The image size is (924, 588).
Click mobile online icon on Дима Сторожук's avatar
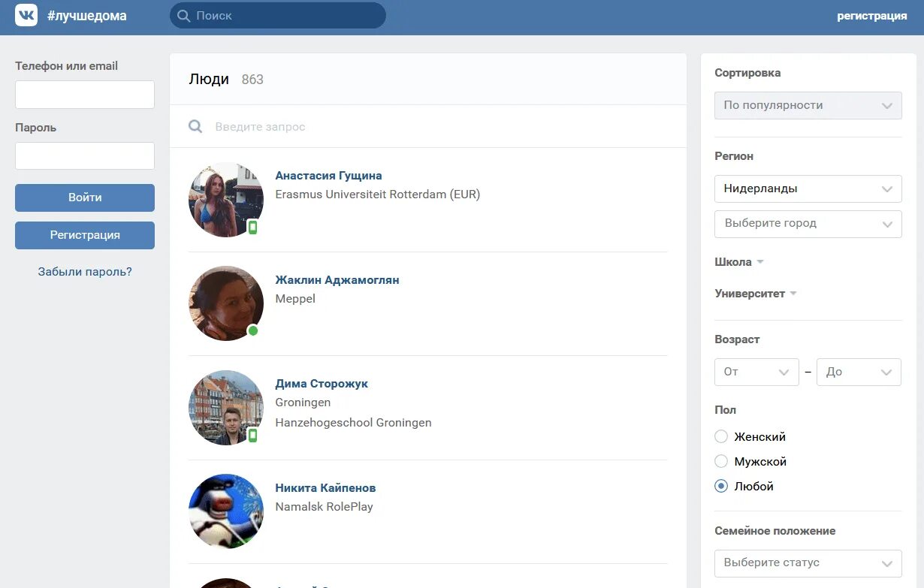click(253, 436)
